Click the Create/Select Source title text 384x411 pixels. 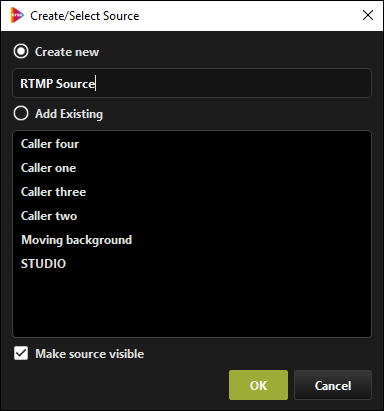[x=85, y=16]
